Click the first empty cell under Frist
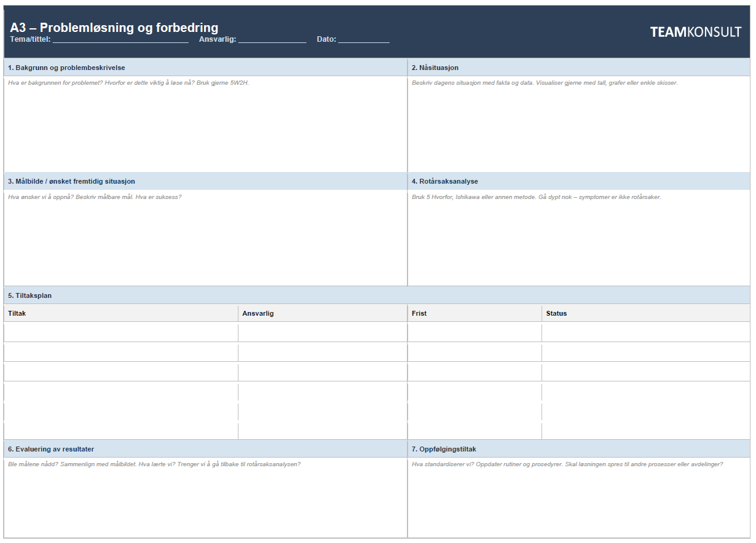The width and height of the screenshot is (756, 543). 474,332
